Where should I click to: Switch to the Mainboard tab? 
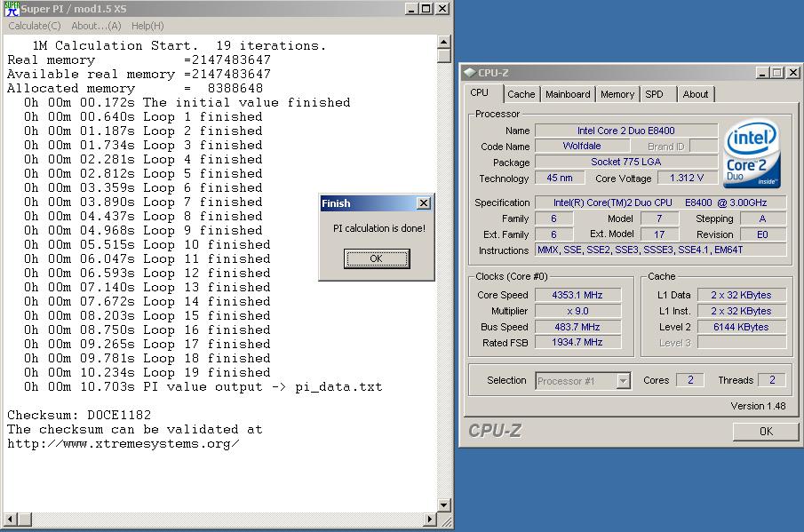tap(568, 94)
